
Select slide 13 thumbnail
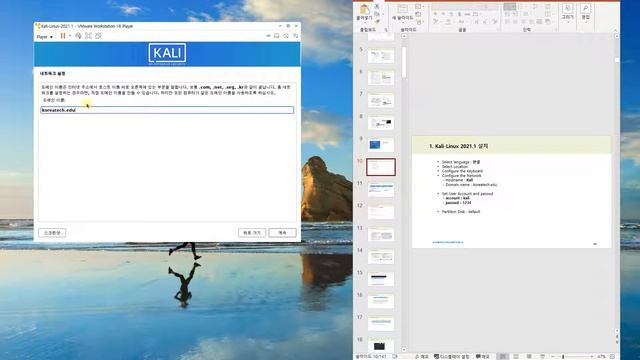click(x=381, y=234)
